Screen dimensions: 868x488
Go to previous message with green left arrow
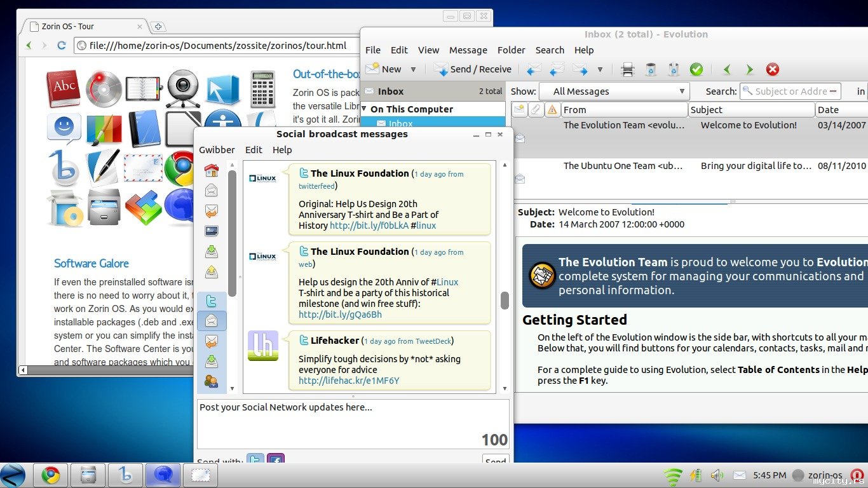(x=727, y=69)
